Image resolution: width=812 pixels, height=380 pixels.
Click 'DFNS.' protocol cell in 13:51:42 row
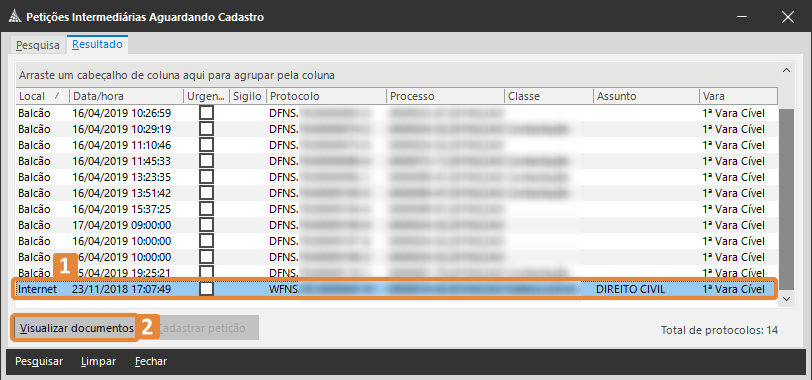tap(283, 193)
